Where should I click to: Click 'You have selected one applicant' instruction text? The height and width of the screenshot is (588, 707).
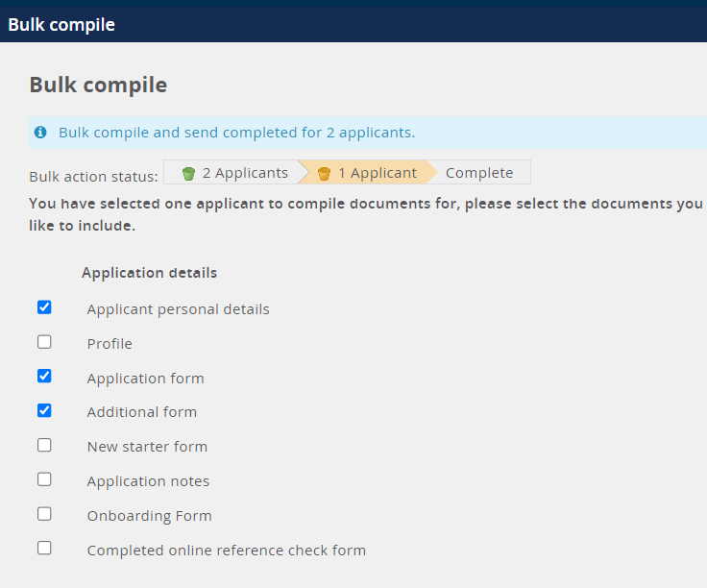tap(366, 214)
